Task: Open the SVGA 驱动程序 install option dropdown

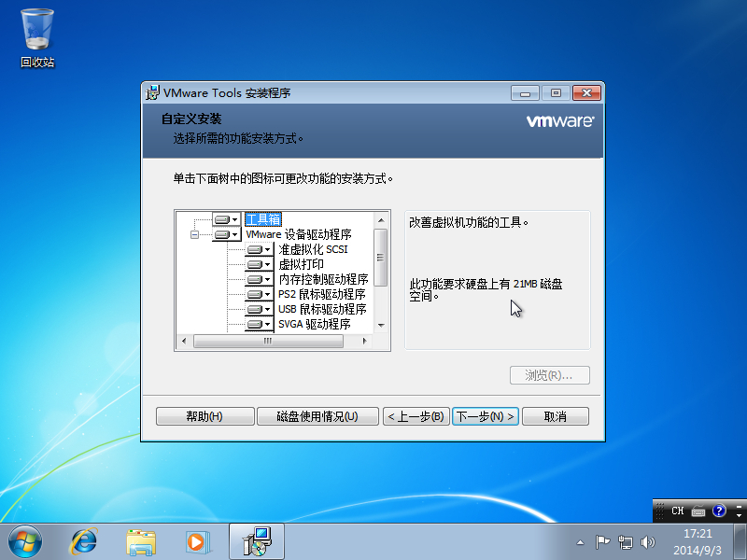Action: tap(260, 324)
